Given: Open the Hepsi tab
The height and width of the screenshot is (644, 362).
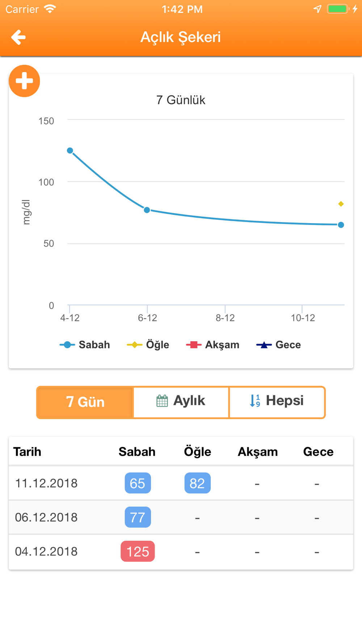Looking at the screenshot, I should coord(277,402).
